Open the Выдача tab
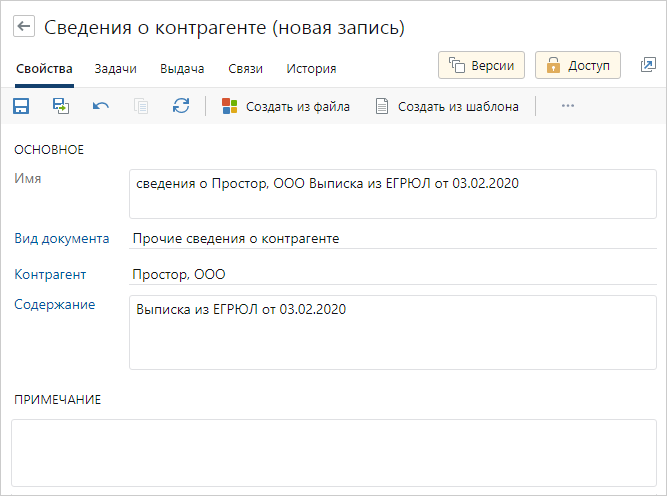667x496 pixels. [x=184, y=69]
